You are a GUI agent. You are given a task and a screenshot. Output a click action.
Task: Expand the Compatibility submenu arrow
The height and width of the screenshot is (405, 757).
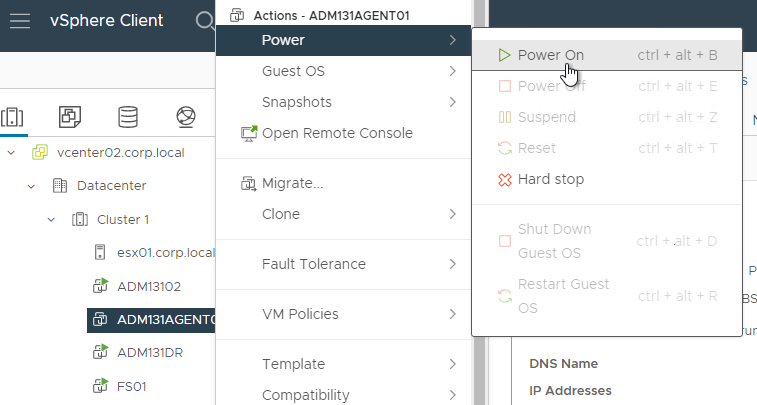pyautogui.click(x=452, y=395)
